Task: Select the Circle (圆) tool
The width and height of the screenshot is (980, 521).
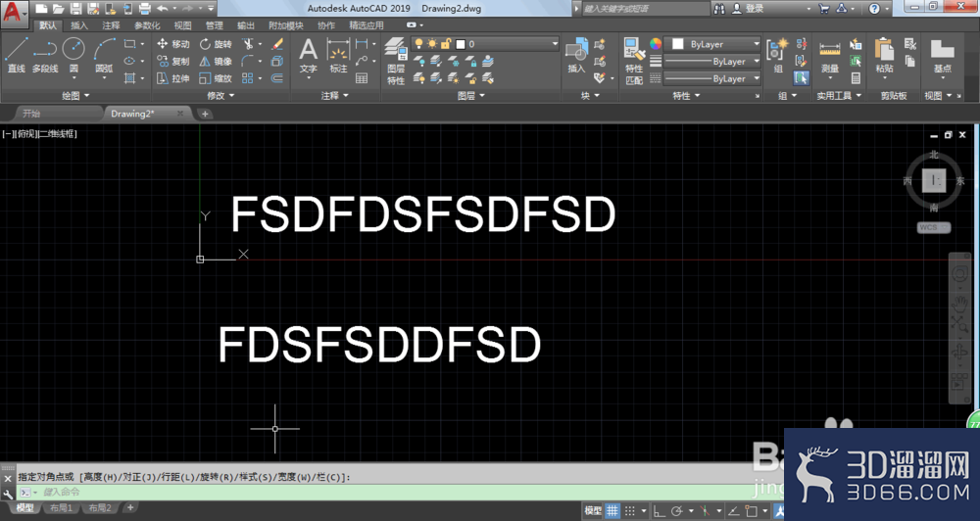Action: click(73, 54)
